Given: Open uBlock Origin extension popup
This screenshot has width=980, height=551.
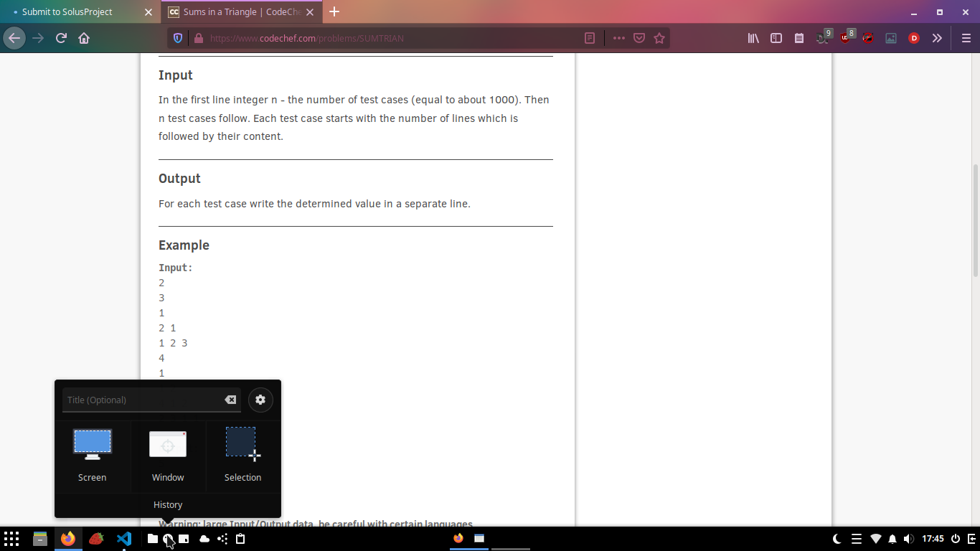Looking at the screenshot, I should [x=847, y=37].
